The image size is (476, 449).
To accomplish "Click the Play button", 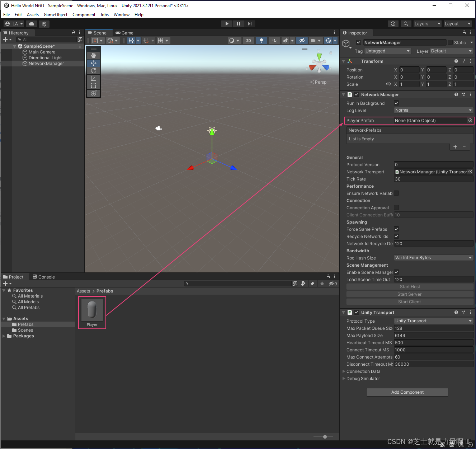I will click(227, 24).
